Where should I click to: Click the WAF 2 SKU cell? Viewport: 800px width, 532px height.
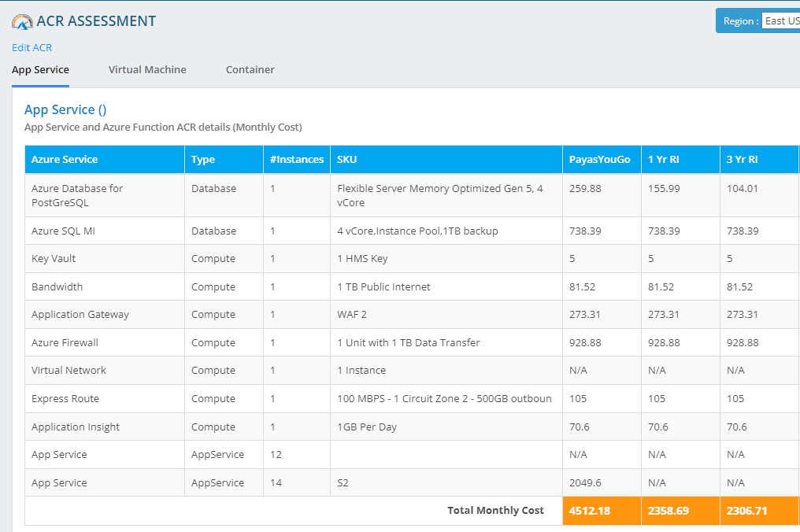click(446, 315)
